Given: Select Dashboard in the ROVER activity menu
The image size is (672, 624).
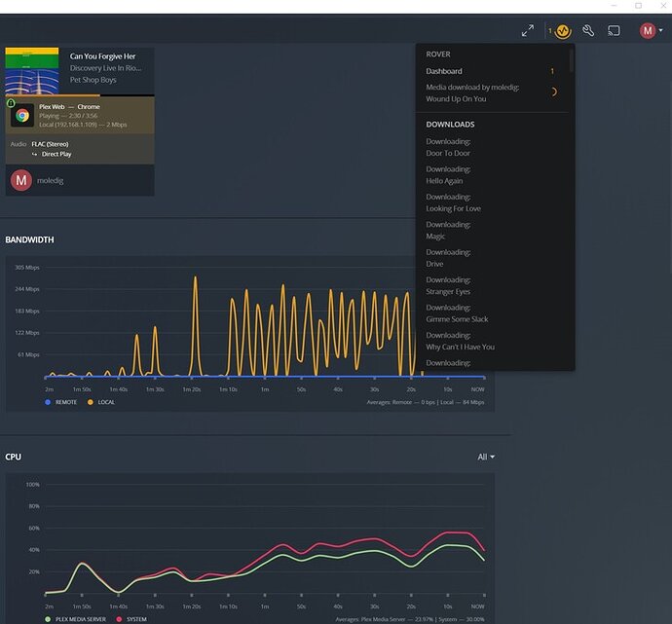Looking at the screenshot, I should [x=492, y=71].
